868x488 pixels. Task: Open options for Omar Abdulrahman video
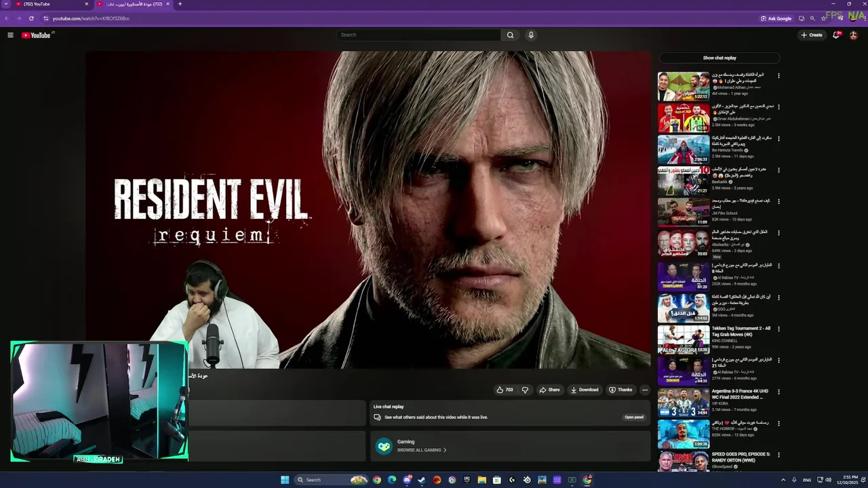[x=778, y=107]
